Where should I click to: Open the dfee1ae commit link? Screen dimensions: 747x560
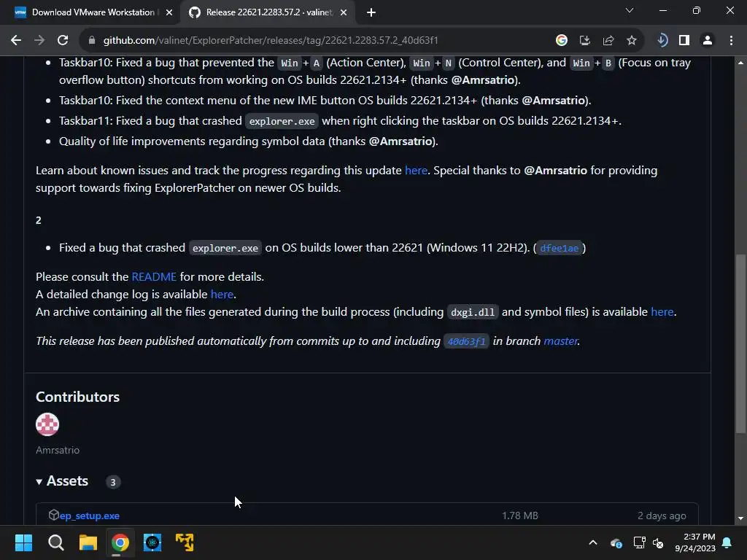click(x=560, y=248)
